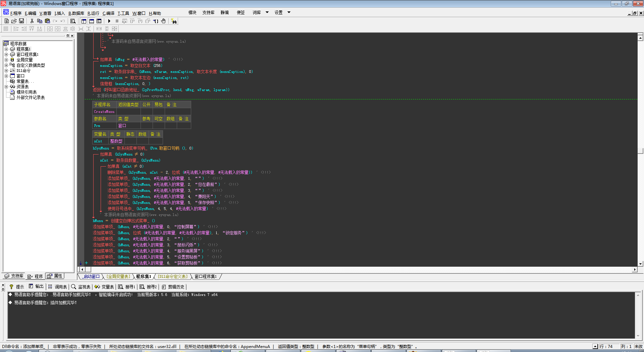
Task: Open the F.程序 menu
Action: (16, 13)
